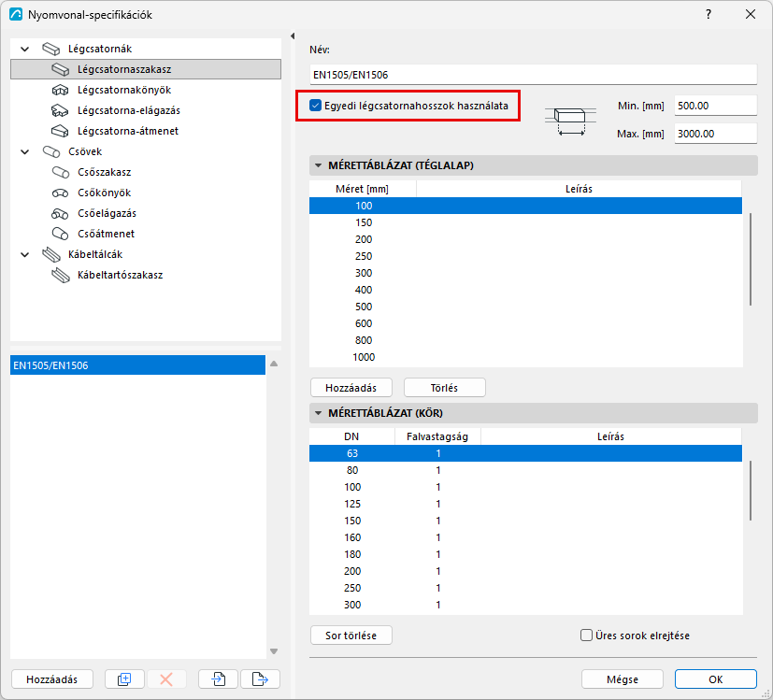Click the duplicate specification icon button

coord(124,679)
